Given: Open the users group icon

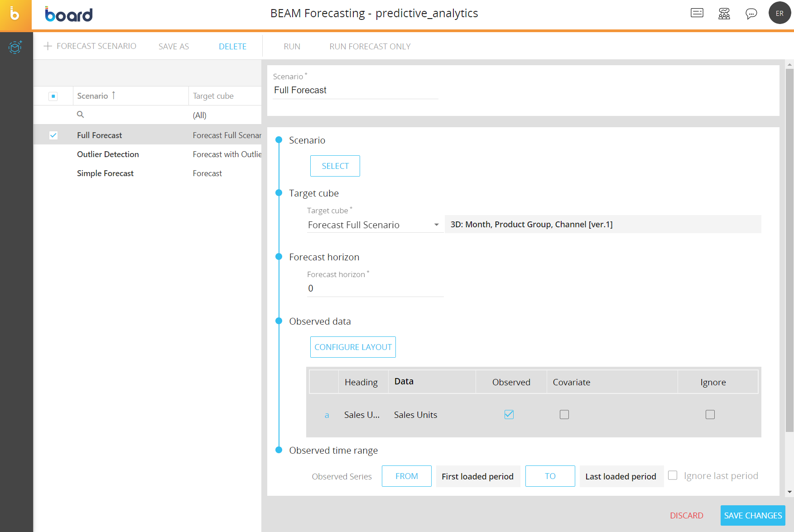Looking at the screenshot, I should (x=724, y=14).
